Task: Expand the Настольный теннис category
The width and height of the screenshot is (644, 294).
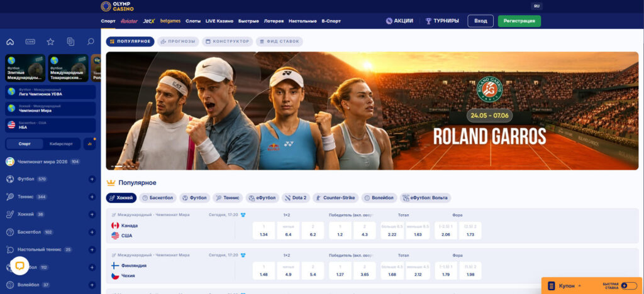Action: (x=92, y=250)
